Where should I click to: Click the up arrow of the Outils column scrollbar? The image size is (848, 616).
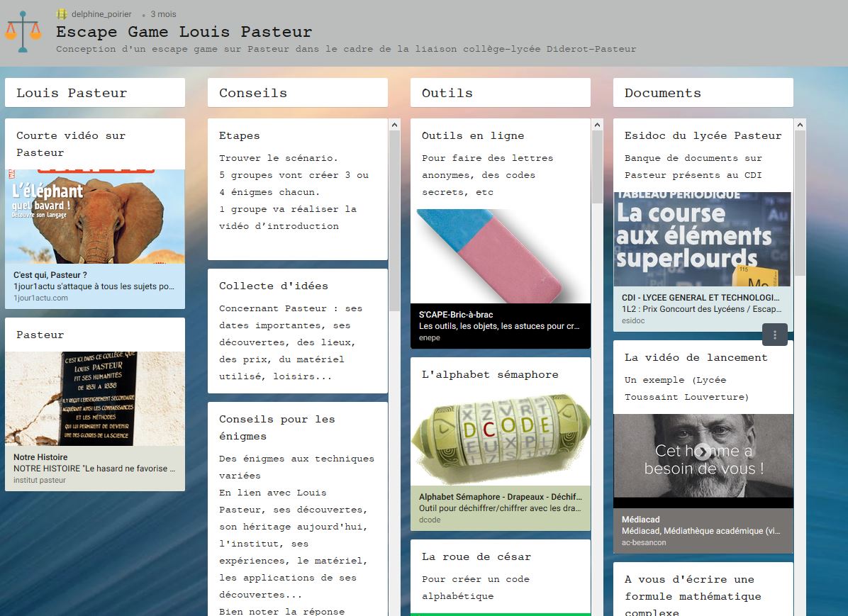(x=597, y=125)
